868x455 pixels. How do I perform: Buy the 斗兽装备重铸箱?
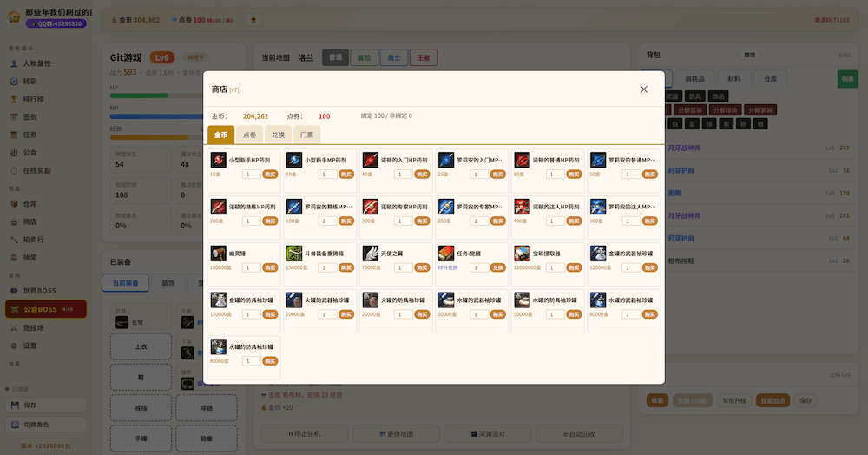[x=346, y=268]
